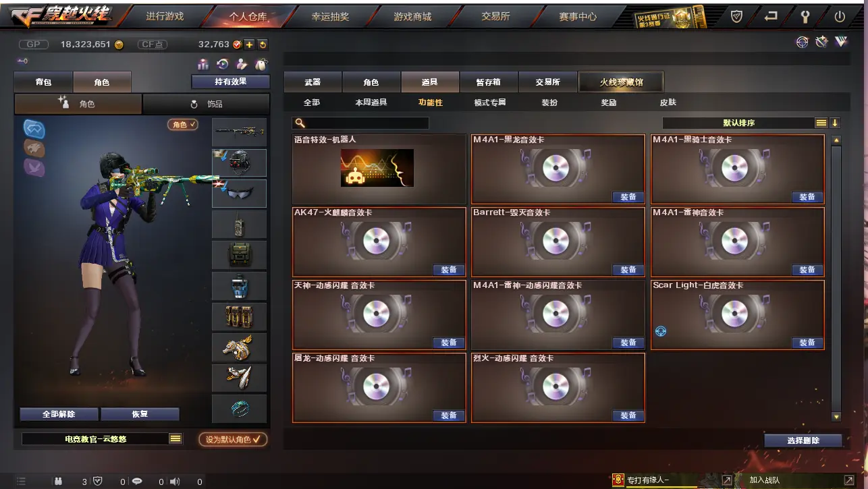Toggle the sort direction arrow button
868x489 pixels.
tap(835, 123)
